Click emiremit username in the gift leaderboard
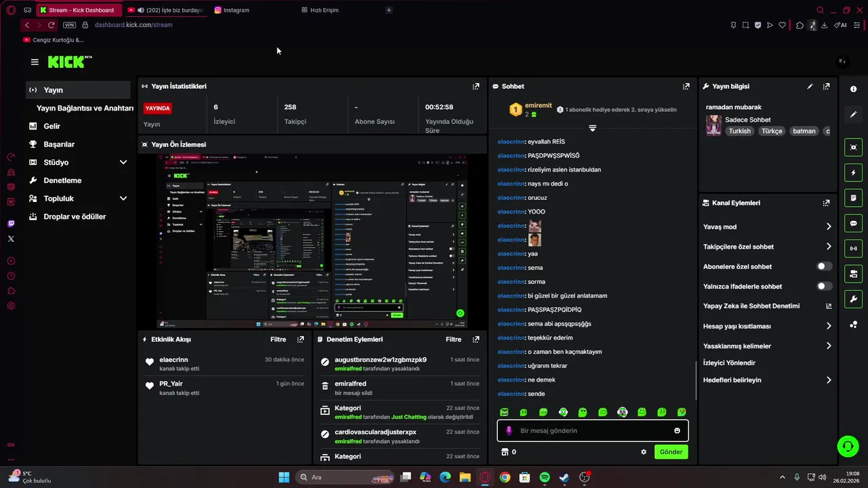 [x=538, y=106]
